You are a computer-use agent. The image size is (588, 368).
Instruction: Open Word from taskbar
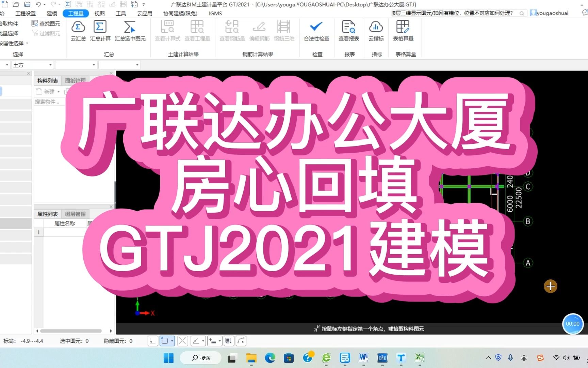point(363,358)
